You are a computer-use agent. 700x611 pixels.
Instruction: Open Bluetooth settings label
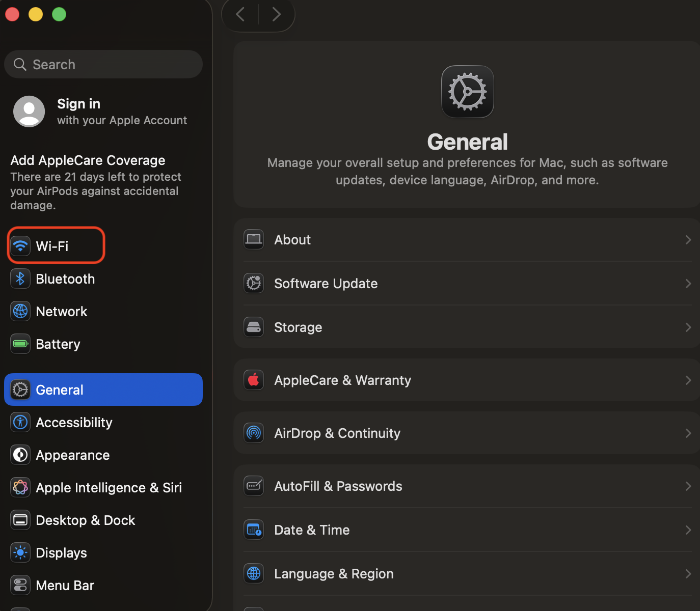coord(65,279)
